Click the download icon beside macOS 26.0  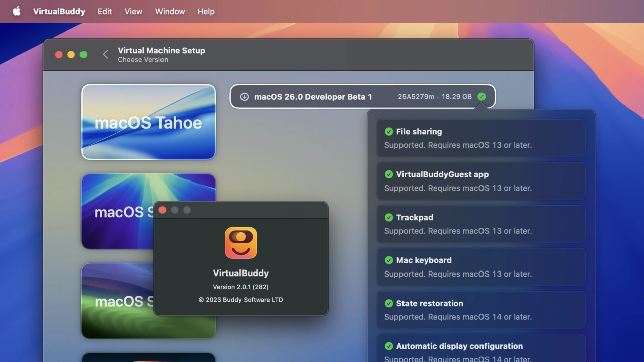[x=244, y=97]
